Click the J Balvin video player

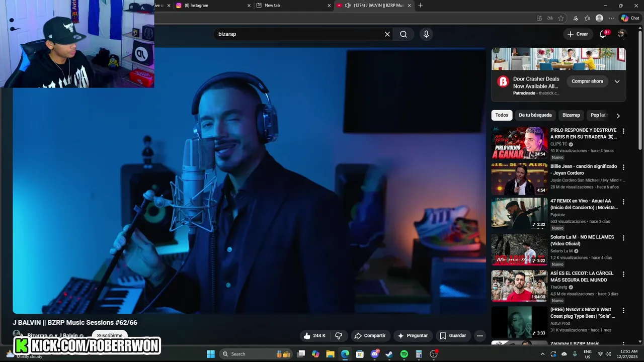[250, 181]
